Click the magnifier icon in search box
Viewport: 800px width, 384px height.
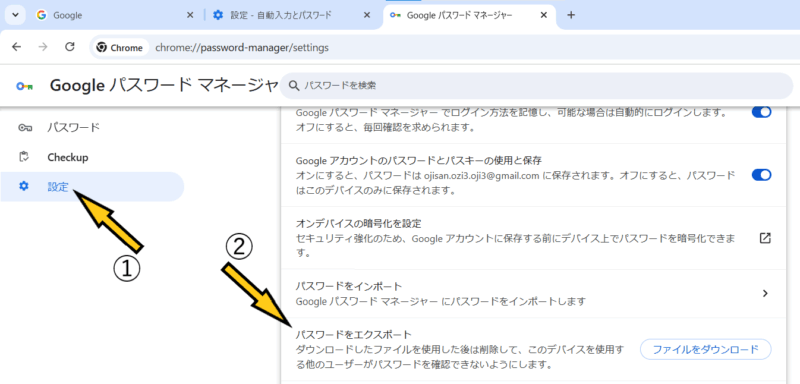[293, 86]
